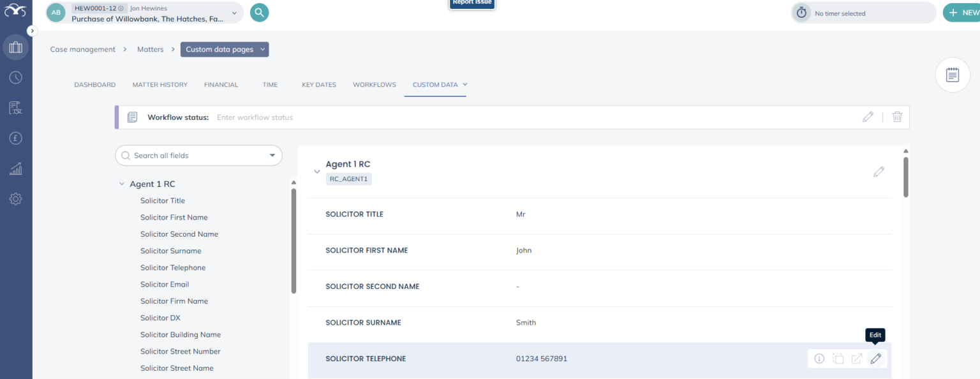Collapse the Agent 1 RC section
This screenshot has width=980, height=379.
pyautogui.click(x=317, y=171)
